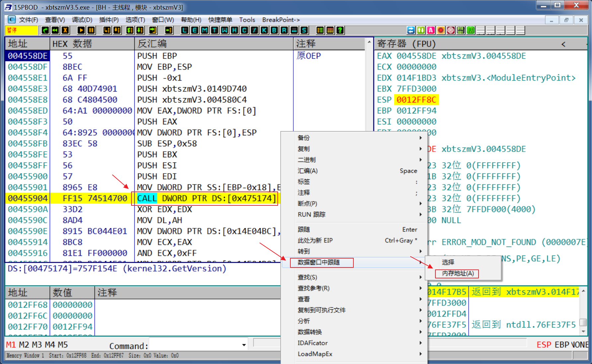592x364 pixels.
Task: Click the Command input field
Action: [x=196, y=345]
